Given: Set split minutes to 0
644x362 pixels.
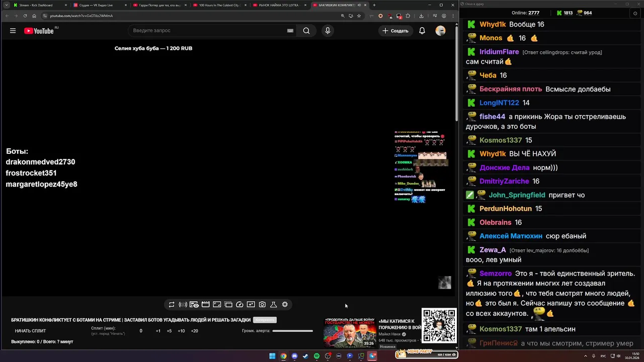Looking at the screenshot, I should click(141, 331).
